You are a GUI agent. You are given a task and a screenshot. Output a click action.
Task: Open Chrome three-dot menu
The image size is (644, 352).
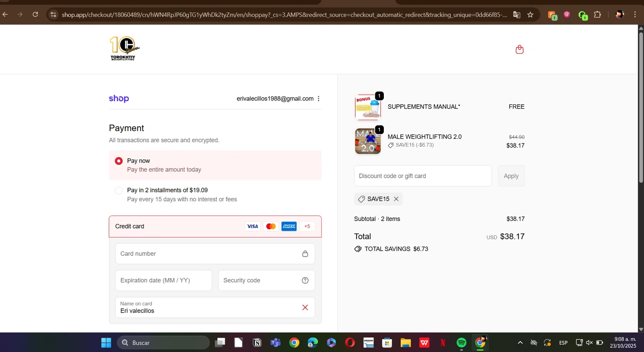click(x=635, y=15)
